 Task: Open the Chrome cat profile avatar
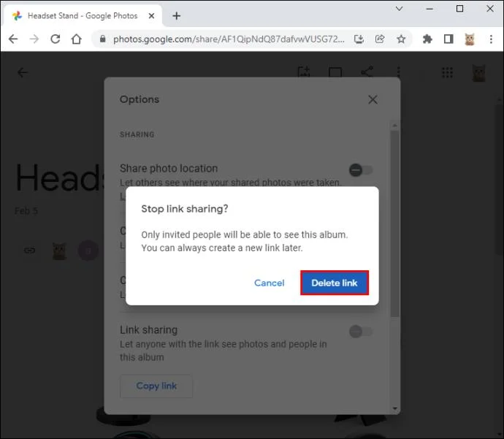click(x=470, y=39)
